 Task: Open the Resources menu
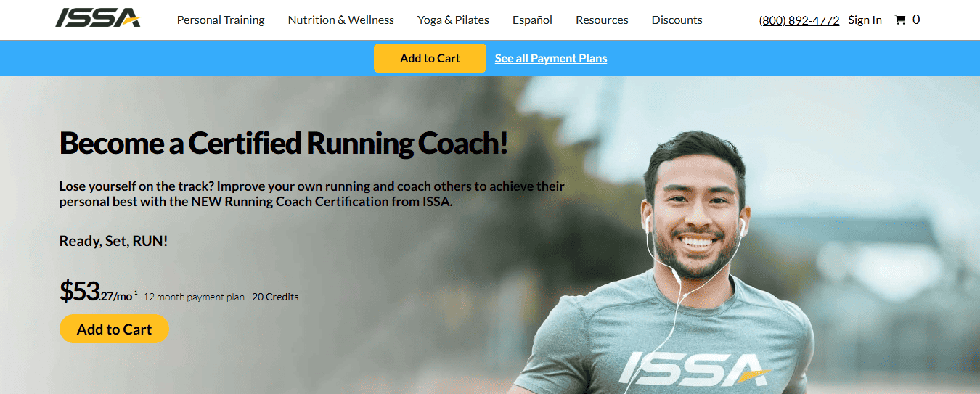coord(602,20)
